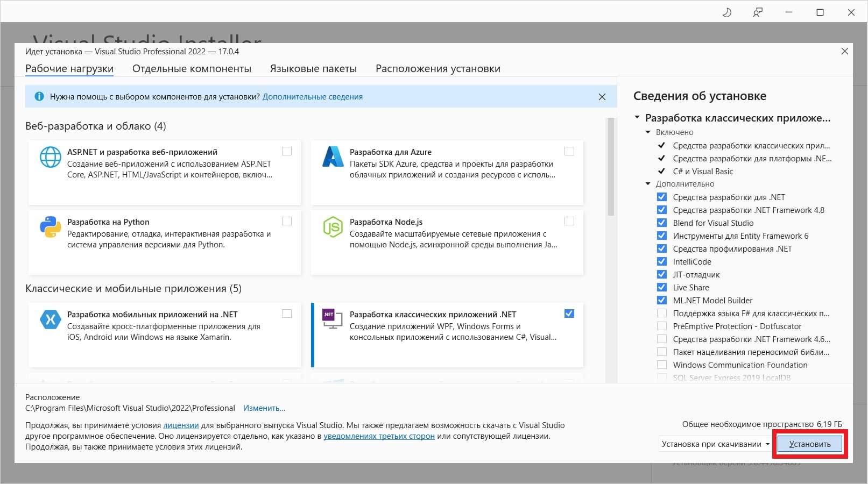Switch to Рабочие нагрузки tab

pyautogui.click(x=69, y=68)
